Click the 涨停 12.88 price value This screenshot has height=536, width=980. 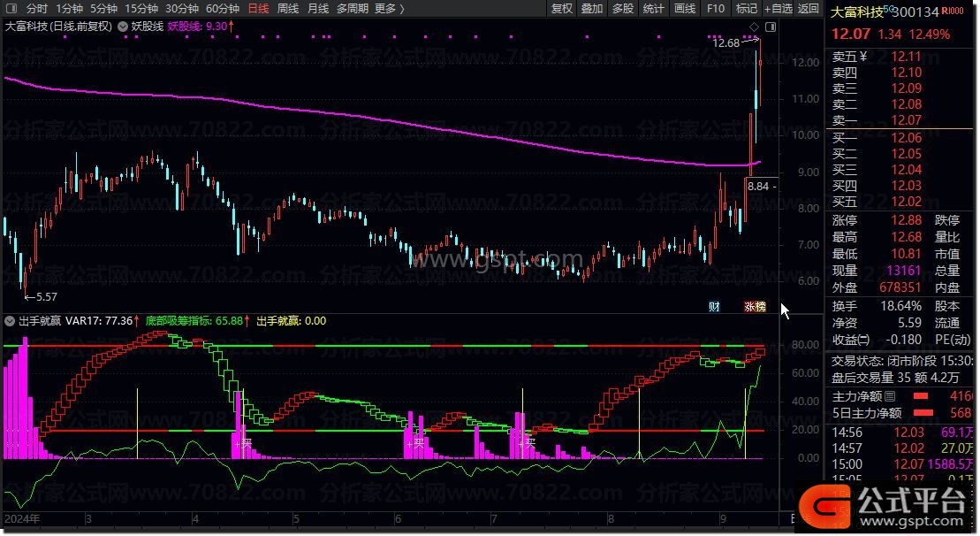pyautogui.click(x=907, y=220)
